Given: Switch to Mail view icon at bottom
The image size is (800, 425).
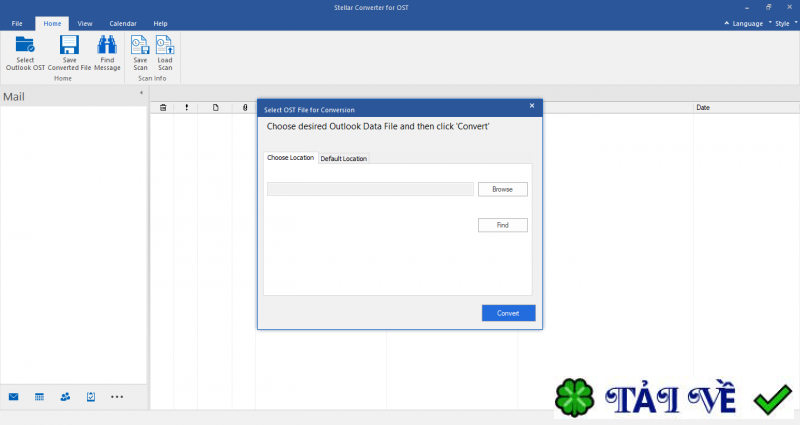Looking at the screenshot, I should tap(14, 396).
